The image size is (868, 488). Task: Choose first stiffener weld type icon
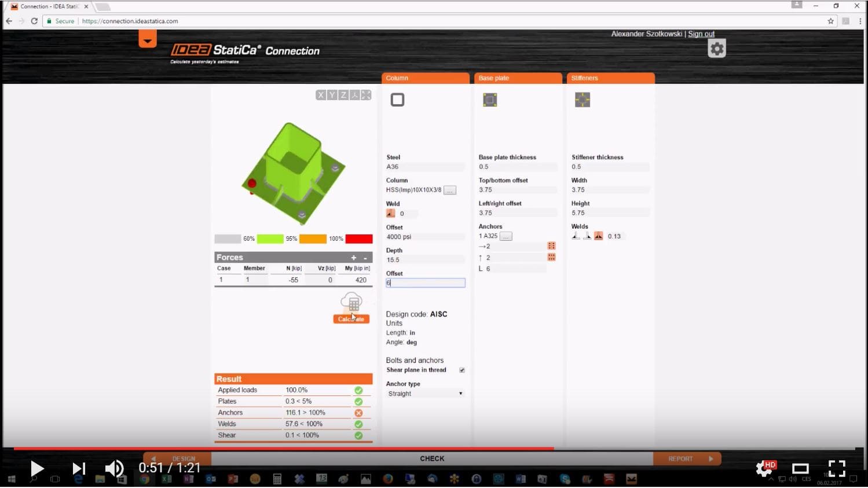coord(576,236)
